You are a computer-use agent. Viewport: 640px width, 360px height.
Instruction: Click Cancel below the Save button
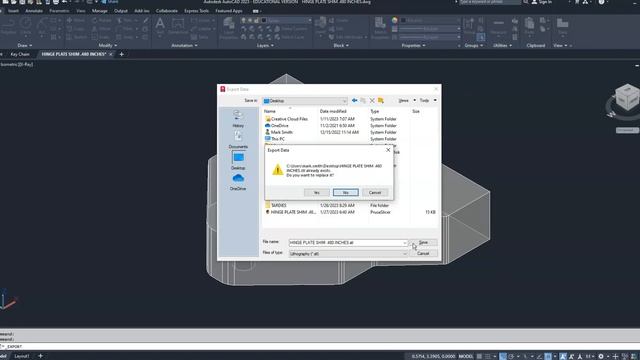coord(423,253)
